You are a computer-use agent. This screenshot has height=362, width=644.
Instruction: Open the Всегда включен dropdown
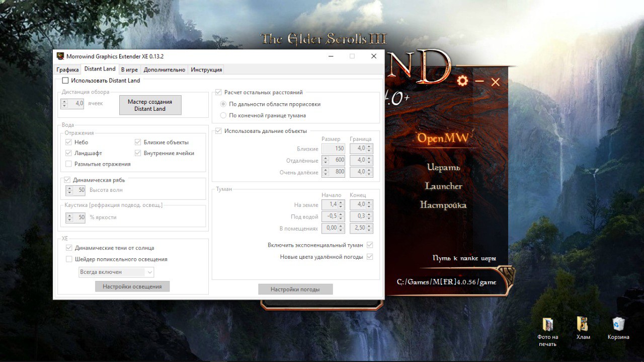[117, 272]
